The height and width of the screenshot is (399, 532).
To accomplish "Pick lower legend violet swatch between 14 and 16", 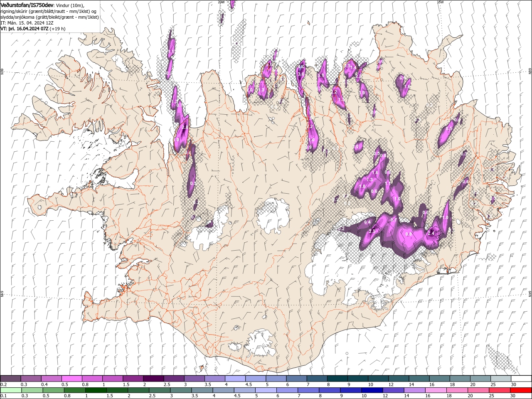I will [x=414, y=390].
